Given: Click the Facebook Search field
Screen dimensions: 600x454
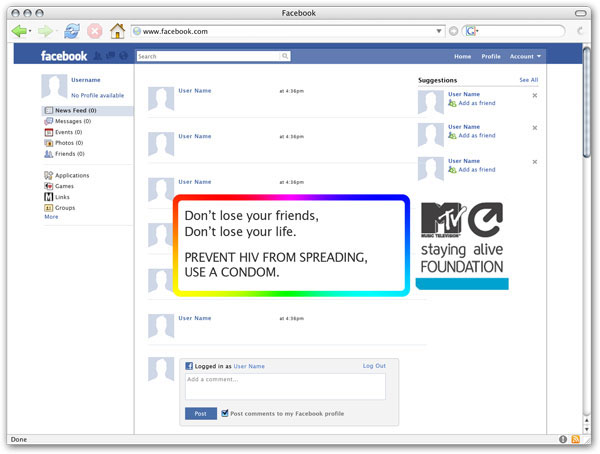Looking at the screenshot, I should (x=209, y=56).
